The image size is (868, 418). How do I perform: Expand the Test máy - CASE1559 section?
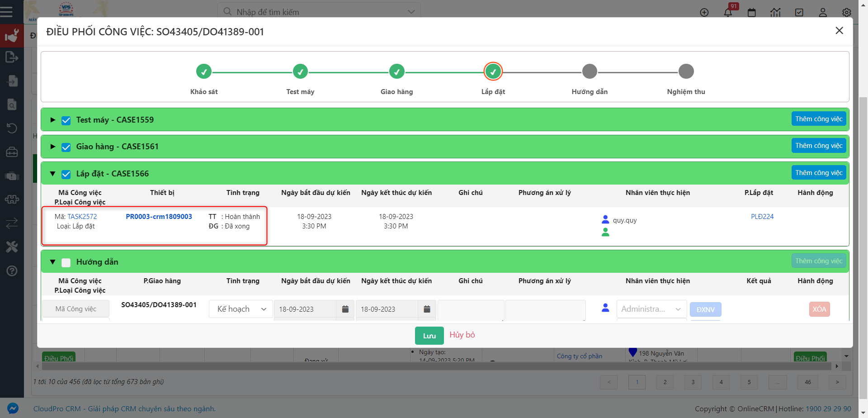[53, 120]
